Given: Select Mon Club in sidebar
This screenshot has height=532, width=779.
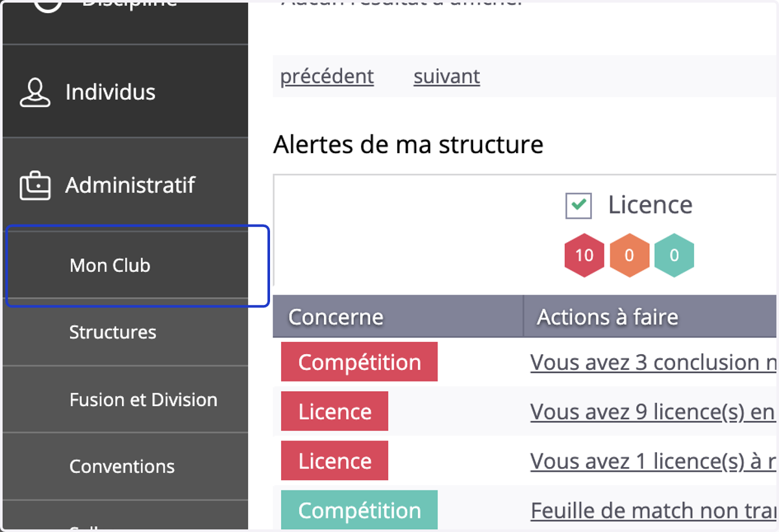Looking at the screenshot, I should [125, 265].
